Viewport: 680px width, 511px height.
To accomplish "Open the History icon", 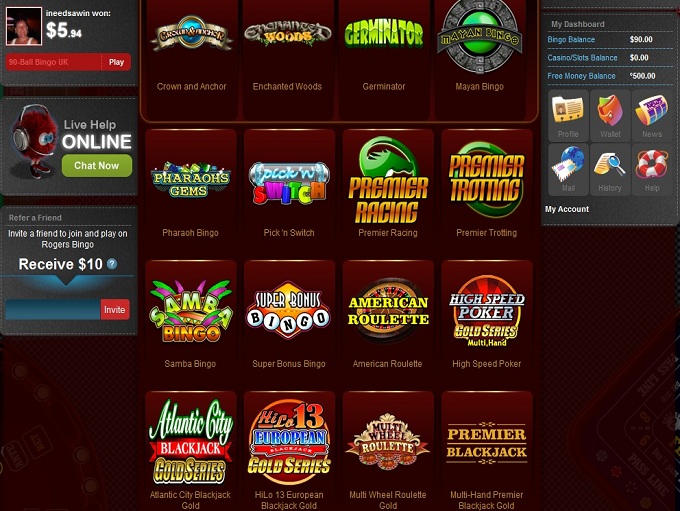I will pyautogui.click(x=610, y=169).
